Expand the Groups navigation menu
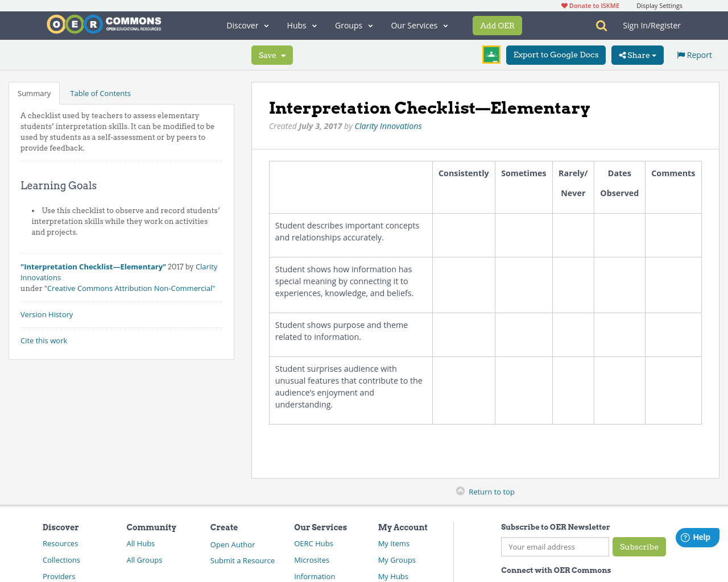Viewport: 728px width, 582px height. click(x=354, y=25)
